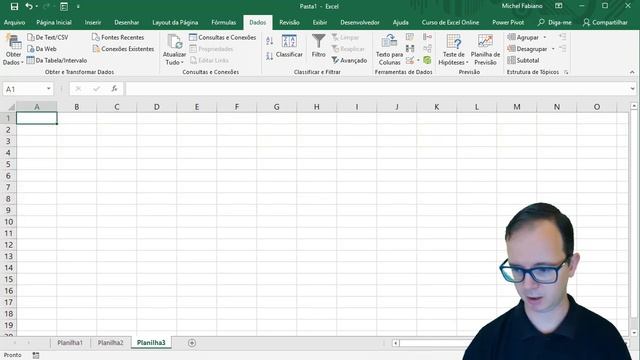Open Estrutura de Tópicos dialog launcher
The image size is (640, 360).
click(x=566, y=72)
